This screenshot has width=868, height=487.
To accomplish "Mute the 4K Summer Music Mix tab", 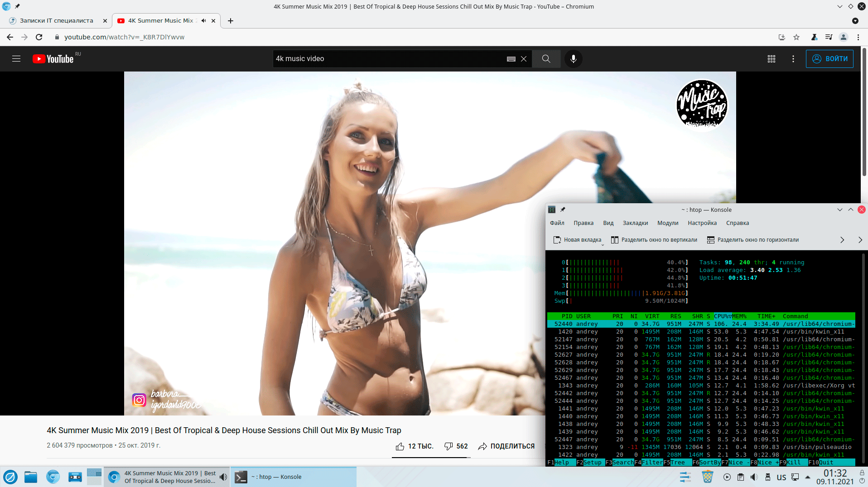I will click(x=204, y=21).
